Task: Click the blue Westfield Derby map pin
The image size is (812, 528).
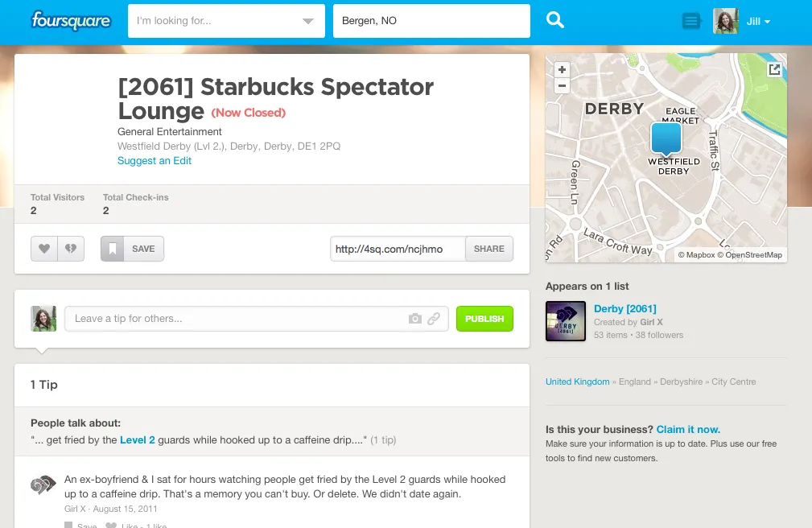Action: click(x=666, y=138)
